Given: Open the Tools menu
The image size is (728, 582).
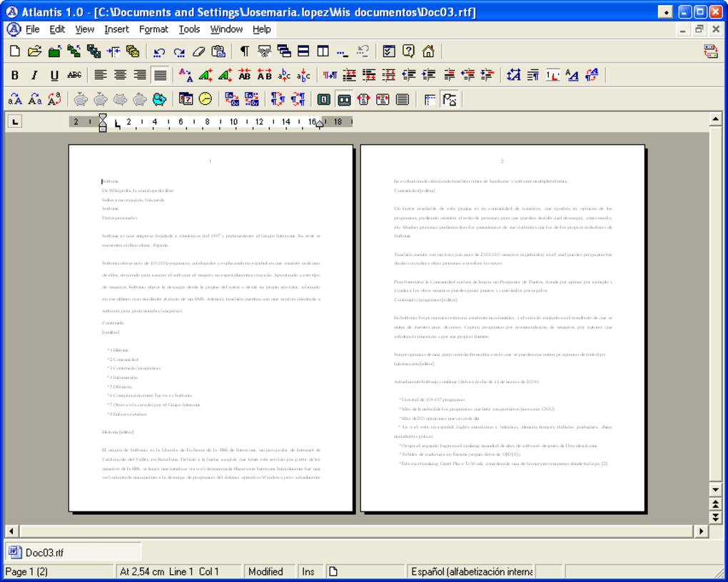Looking at the screenshot, I should coord(189,29).
